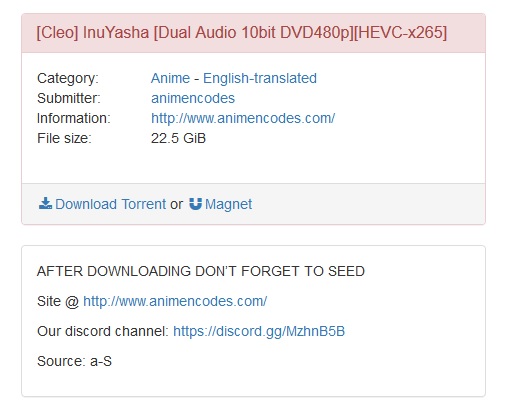
Task: Click the magnet horseshoe icon
Action: point(196,204)
